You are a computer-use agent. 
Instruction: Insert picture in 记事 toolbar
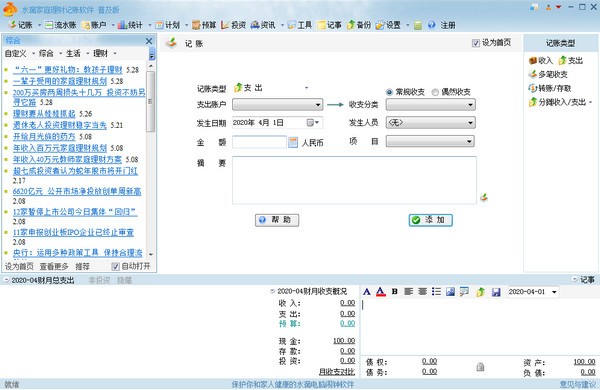click(x=450, y=292)
